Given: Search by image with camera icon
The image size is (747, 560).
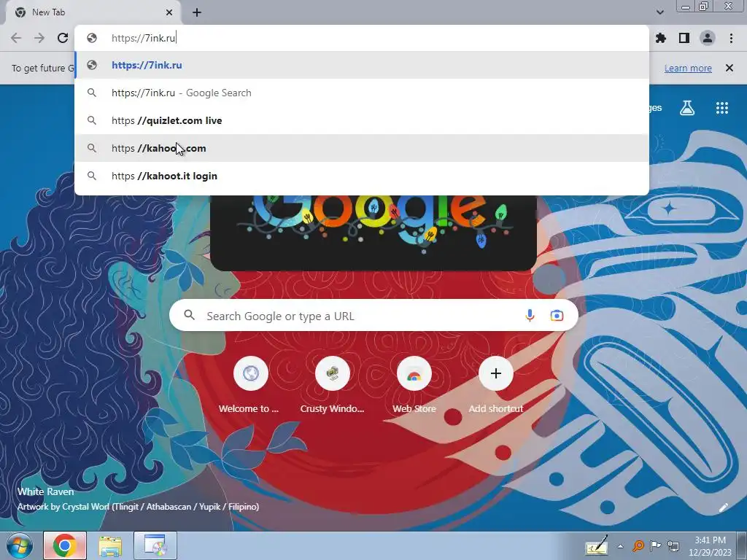Looking at the screenshot, I should point(557,315).
